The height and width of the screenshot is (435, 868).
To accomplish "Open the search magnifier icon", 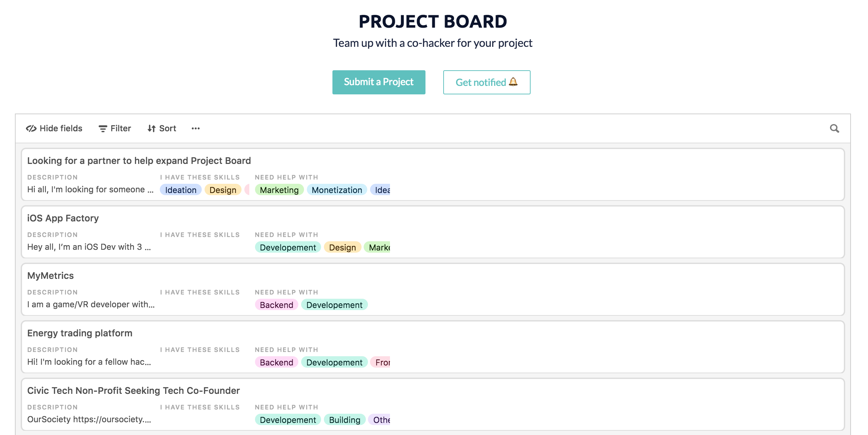I will click(x=835, y=129).
